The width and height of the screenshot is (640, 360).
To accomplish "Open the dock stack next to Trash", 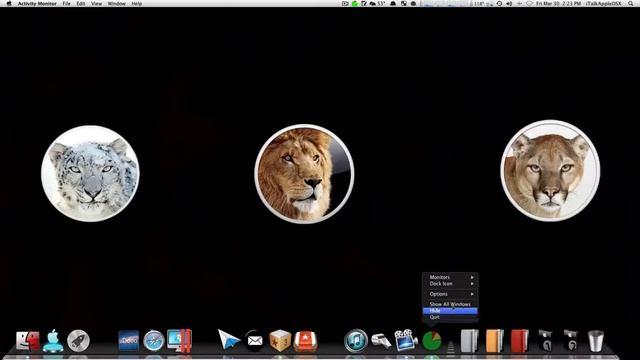I will 571,341.
